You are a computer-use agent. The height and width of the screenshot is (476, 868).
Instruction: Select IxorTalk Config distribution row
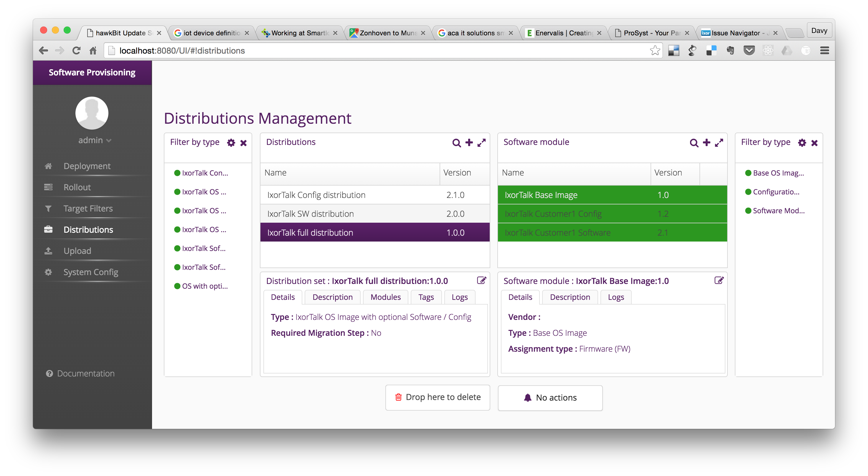(x=375, y=195)
